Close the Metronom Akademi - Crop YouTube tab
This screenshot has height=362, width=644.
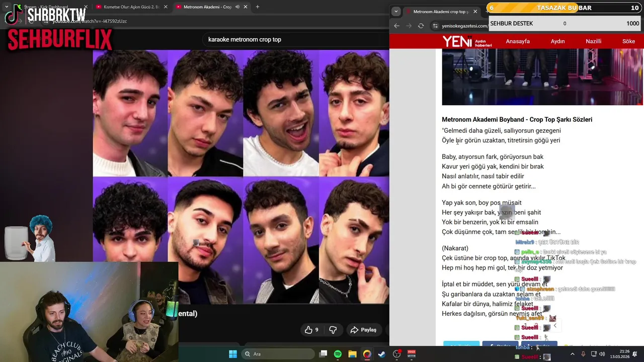(x=246, y=7)
